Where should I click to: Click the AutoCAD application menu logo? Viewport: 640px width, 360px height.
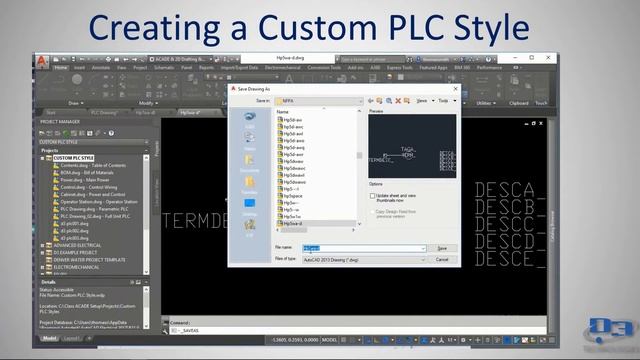(42, 61)
